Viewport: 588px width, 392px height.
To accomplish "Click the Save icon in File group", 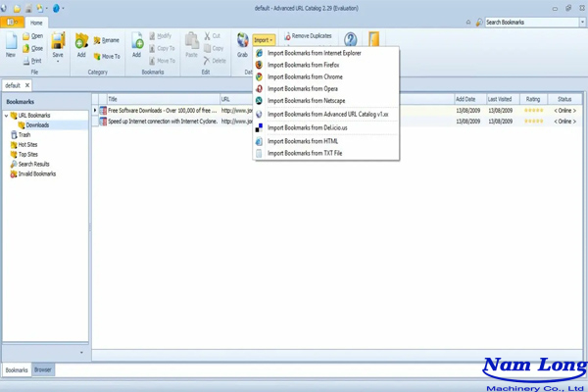I will click(58, 44).
